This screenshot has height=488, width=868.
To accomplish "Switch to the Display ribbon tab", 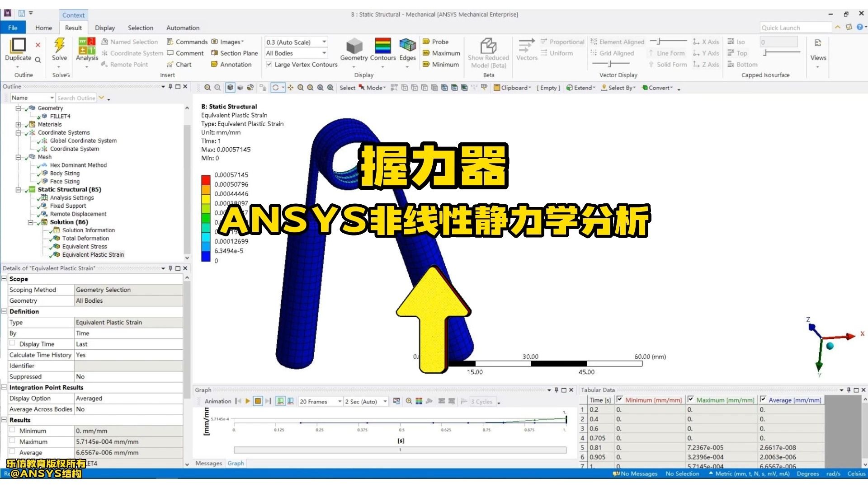I will click(105, 28).
